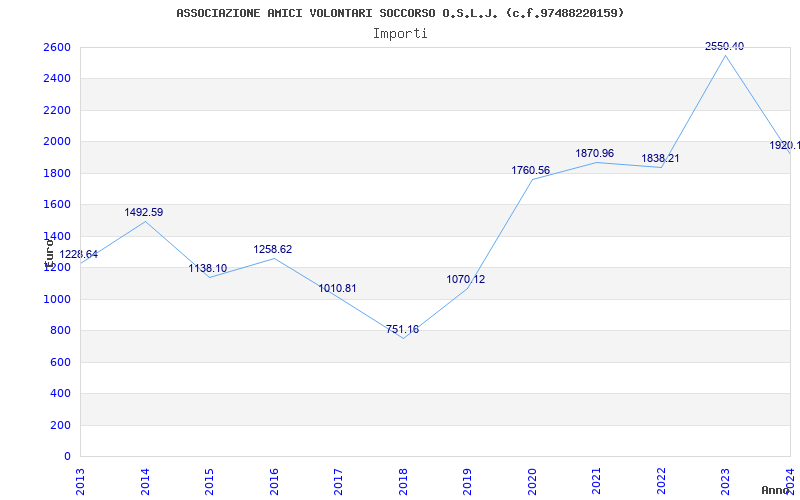Select the 2013 x-axis year label
800x500 pixels.
point(81,481)
